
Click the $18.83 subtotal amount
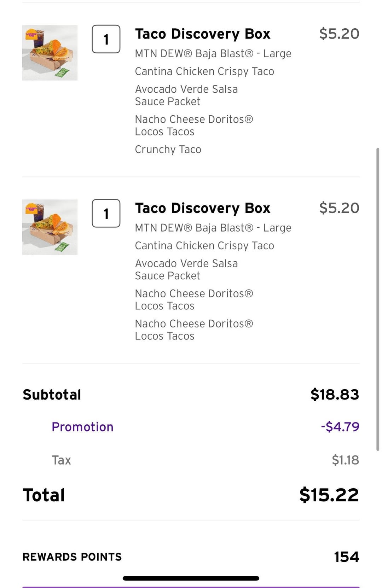(335, 395)
